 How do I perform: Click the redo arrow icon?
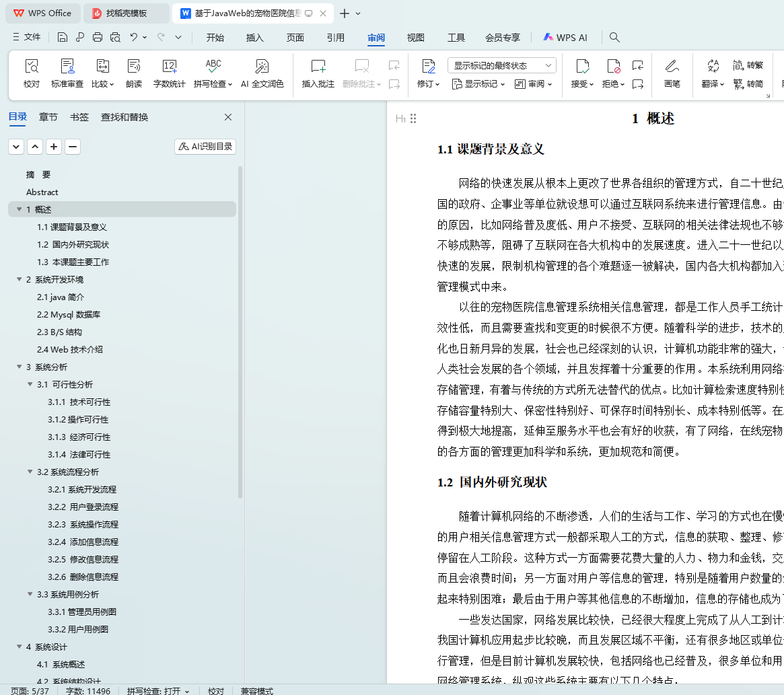coord(161,37)
